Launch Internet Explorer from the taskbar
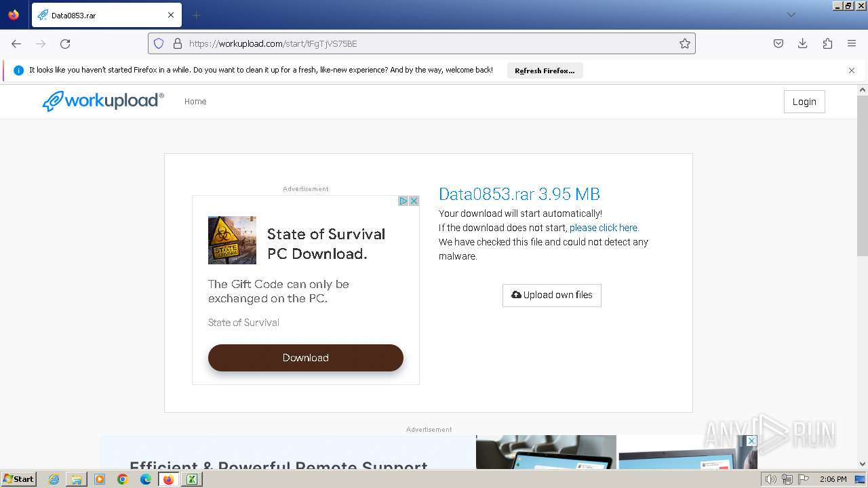The height and width of the screenshot is (488, 868). click(x=54, y=479)
